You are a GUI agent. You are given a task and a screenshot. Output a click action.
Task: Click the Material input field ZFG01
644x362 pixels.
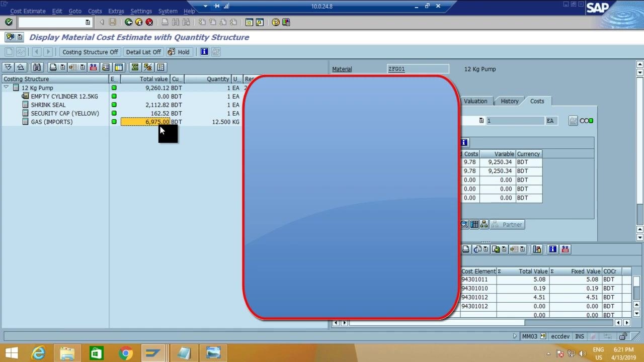coord(418,69)
